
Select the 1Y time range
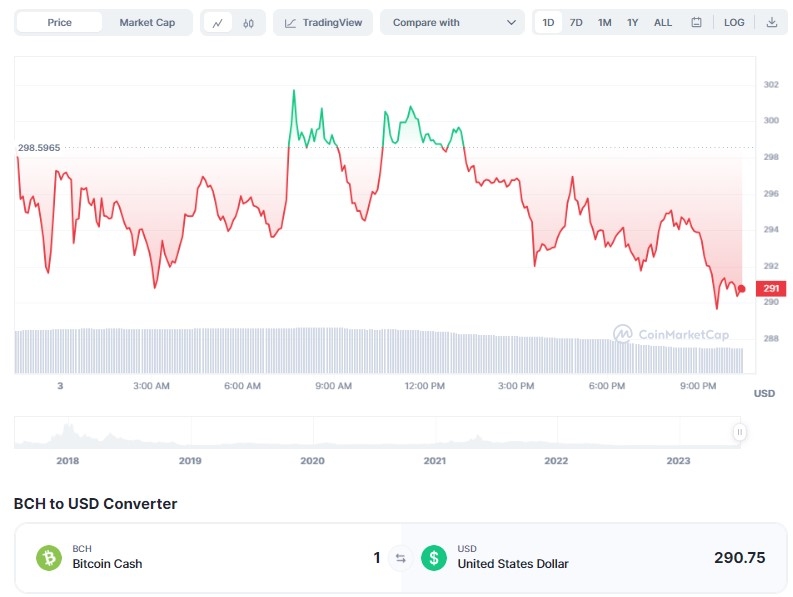tap(632, 23)
